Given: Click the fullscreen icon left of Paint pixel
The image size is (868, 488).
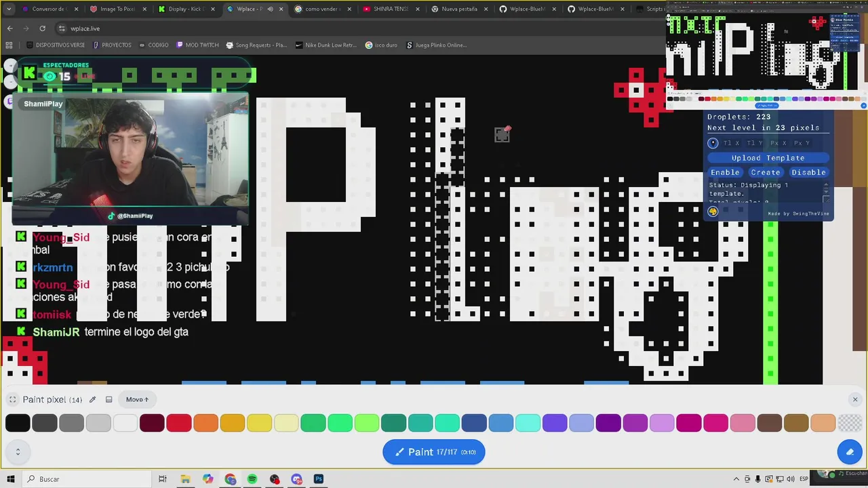Looking at the screenshot, I should tap(12, 400).
